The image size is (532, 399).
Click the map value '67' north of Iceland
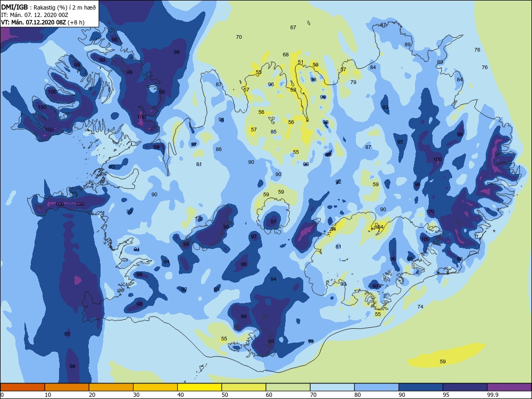click(x=293, y=28)
